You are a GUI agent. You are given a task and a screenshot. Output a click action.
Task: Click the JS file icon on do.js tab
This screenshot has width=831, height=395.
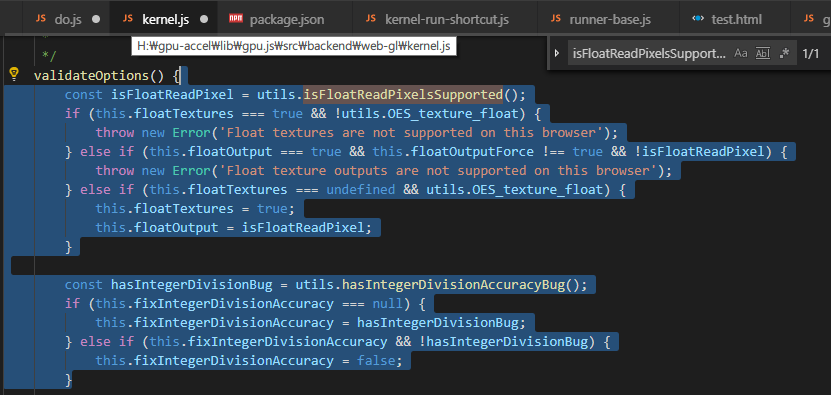[41, 19]
